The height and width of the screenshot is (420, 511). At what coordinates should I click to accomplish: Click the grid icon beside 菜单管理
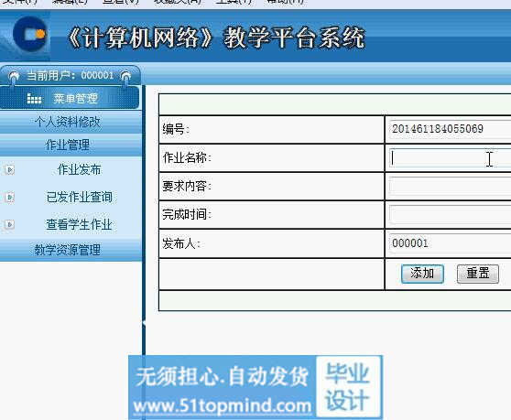(34, 98)
